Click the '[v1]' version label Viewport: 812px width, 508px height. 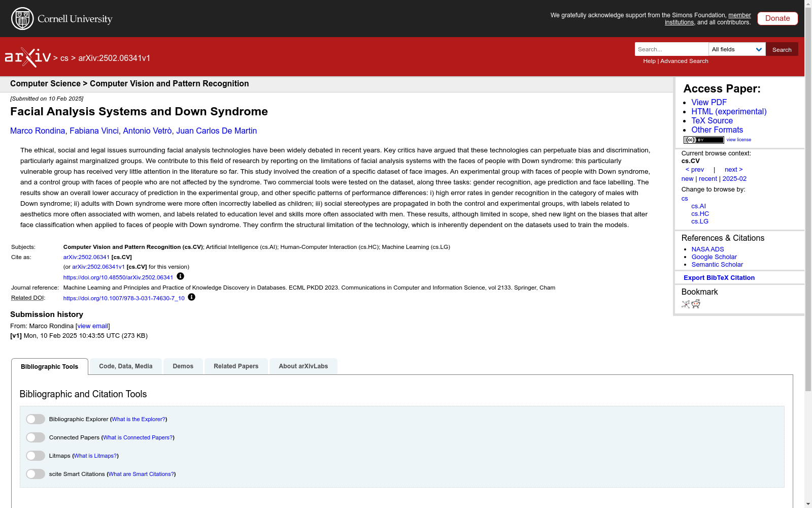(16, 336)
